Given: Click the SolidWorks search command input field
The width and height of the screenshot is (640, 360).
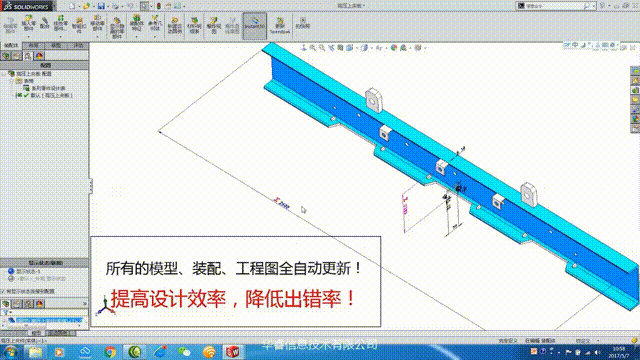Looking at the screenshot, I should tap(553, 6).
